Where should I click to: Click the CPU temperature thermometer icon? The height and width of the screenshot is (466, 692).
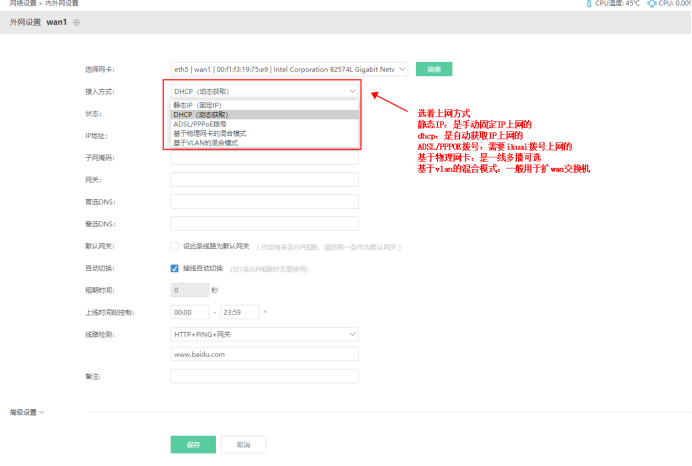[589, 4]
